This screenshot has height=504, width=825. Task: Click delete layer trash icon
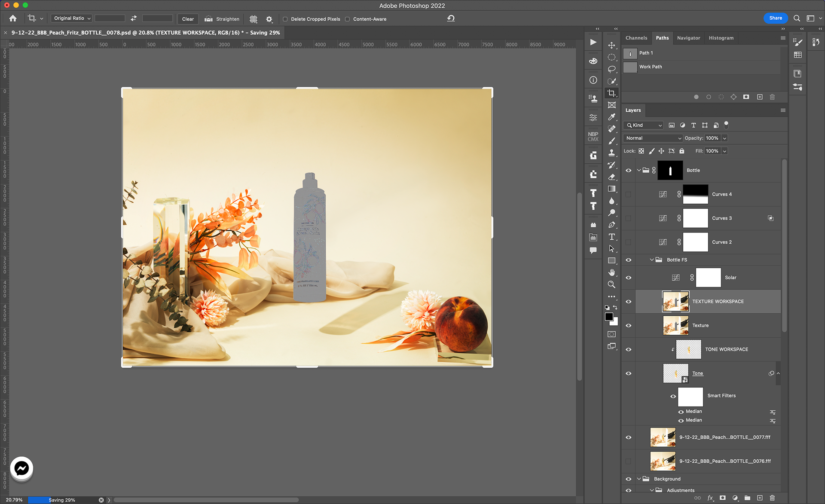(772, 498)
